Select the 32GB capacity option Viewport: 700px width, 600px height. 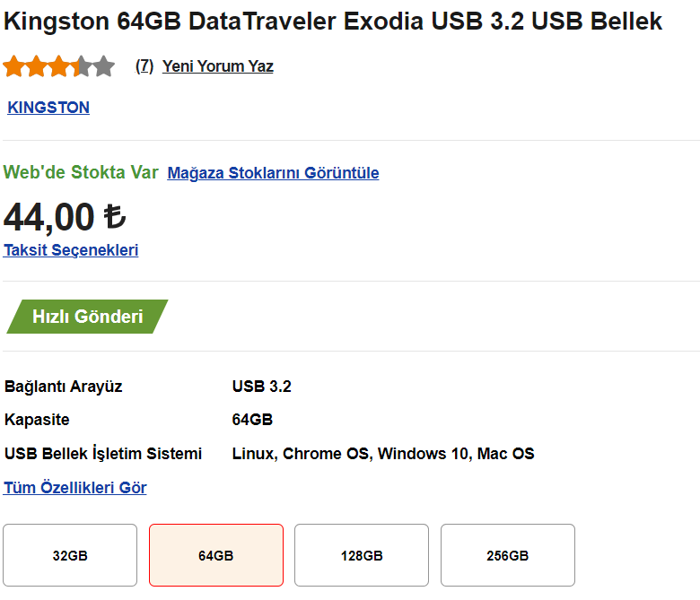(x=70, y=555)
